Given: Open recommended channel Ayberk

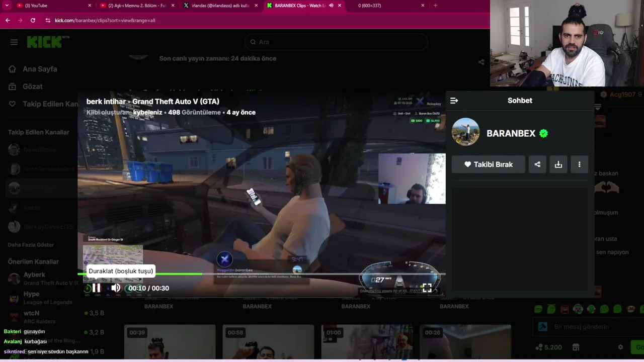Looking at the screenshot, I should (43, 279).
